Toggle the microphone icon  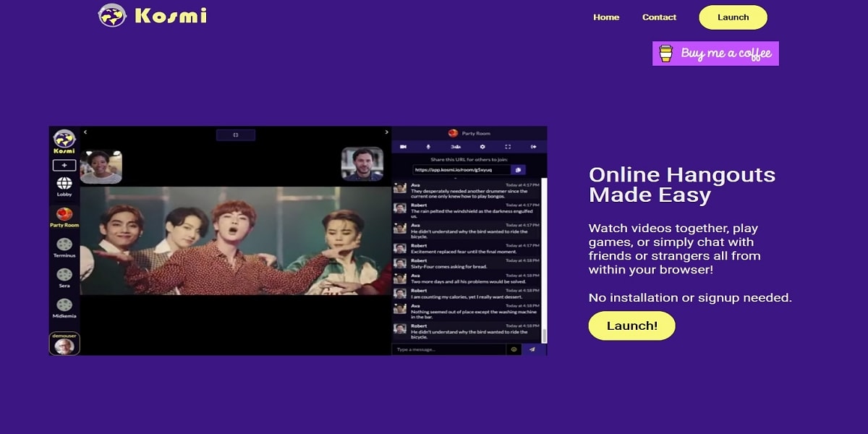(x=428, y=147)
